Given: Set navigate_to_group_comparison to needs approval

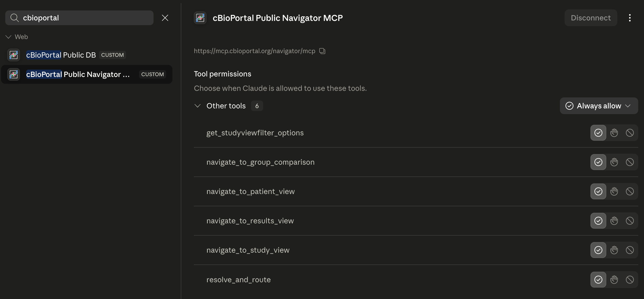Looking at the screenshot, I should 614,162.
